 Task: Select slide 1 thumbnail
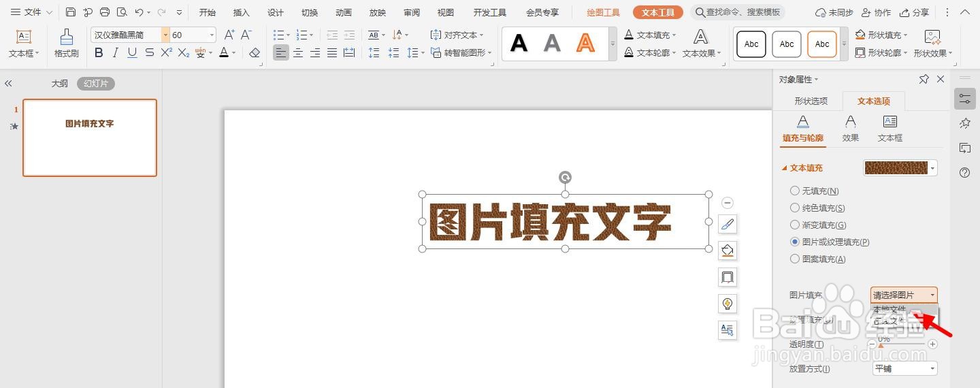coord(90,138)
